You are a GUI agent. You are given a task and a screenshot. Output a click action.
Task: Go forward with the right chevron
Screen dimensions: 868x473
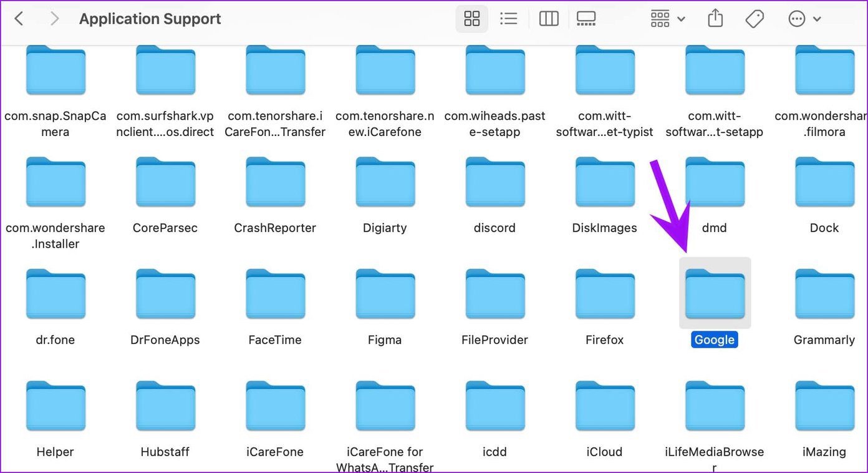[x=54, y=19]
